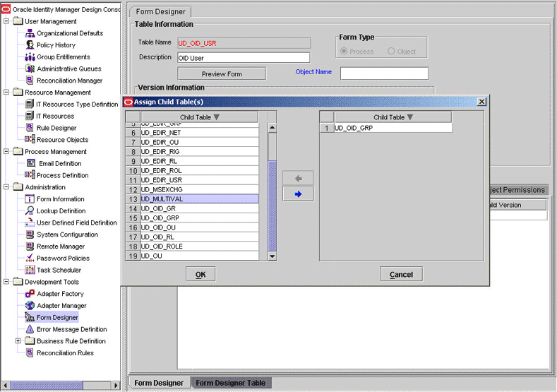The height and width of the screenshot is (392, 557).
Task: Click the Reconciliation Manager icon
Action: [x=30, y=81]
